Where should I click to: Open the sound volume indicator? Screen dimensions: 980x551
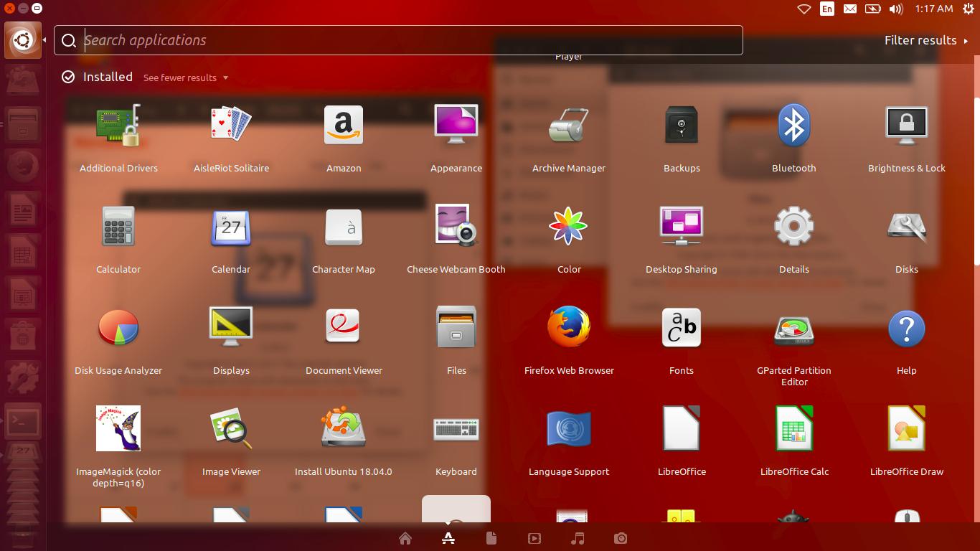896,9
